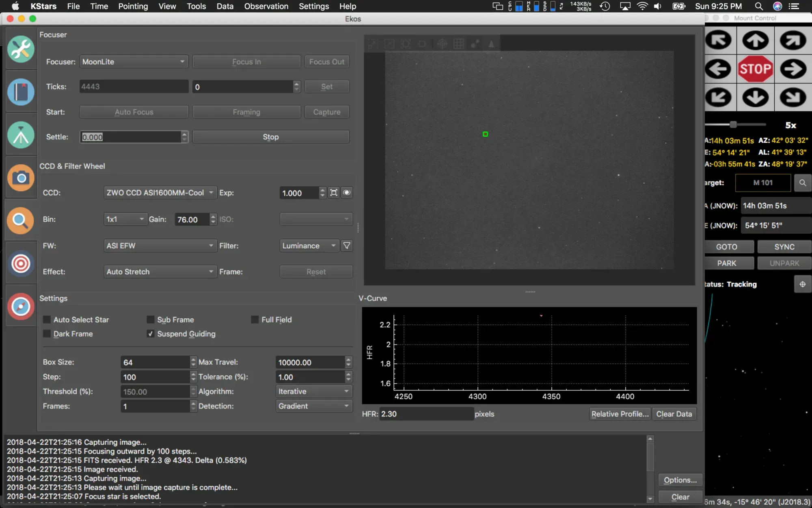Click the mount target search magnifier
Screen dimensions: 812x508
802,183
